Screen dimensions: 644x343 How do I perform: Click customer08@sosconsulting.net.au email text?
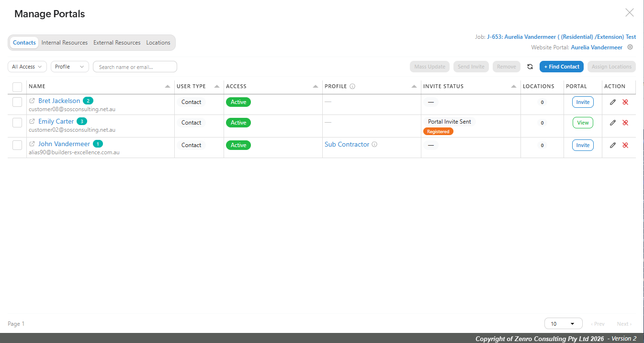point(72,109)
